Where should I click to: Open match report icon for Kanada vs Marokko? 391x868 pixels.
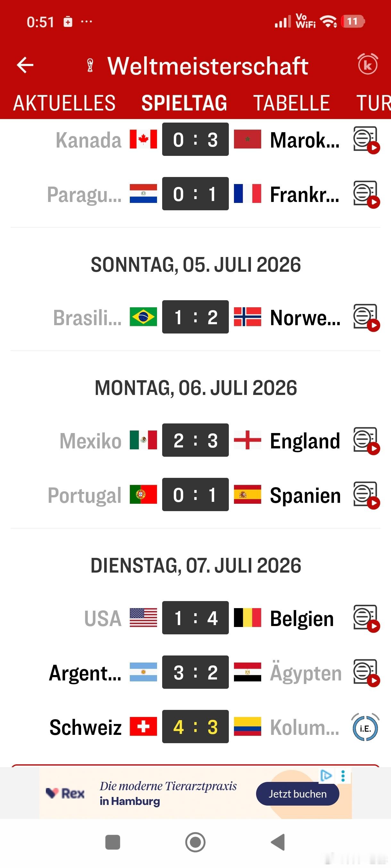[366, 140]
